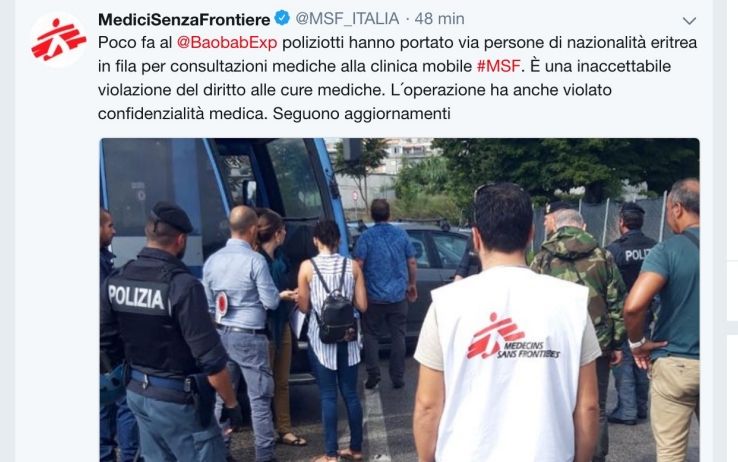Click the #MSF hashtag

498,66
